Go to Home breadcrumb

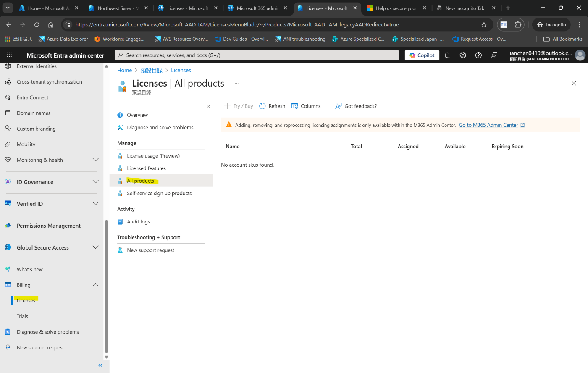coord(124,71)
